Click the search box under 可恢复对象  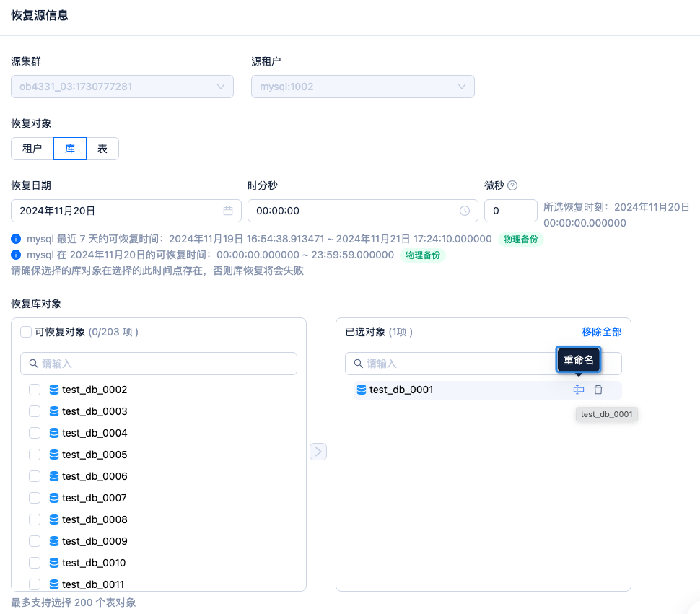pos(159,364)
